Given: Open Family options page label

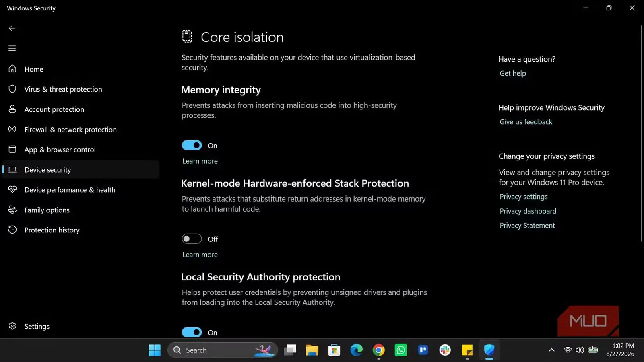Looking at the screenshot, I should click(x=47, y=210).
